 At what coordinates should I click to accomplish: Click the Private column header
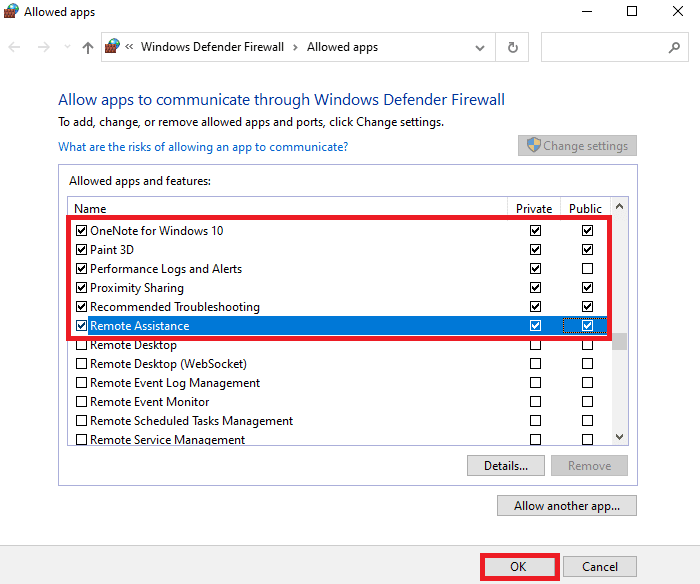point(534,209)
